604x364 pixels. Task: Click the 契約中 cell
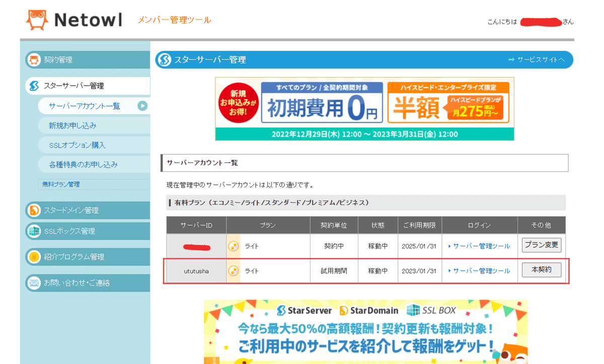(334, 246)
